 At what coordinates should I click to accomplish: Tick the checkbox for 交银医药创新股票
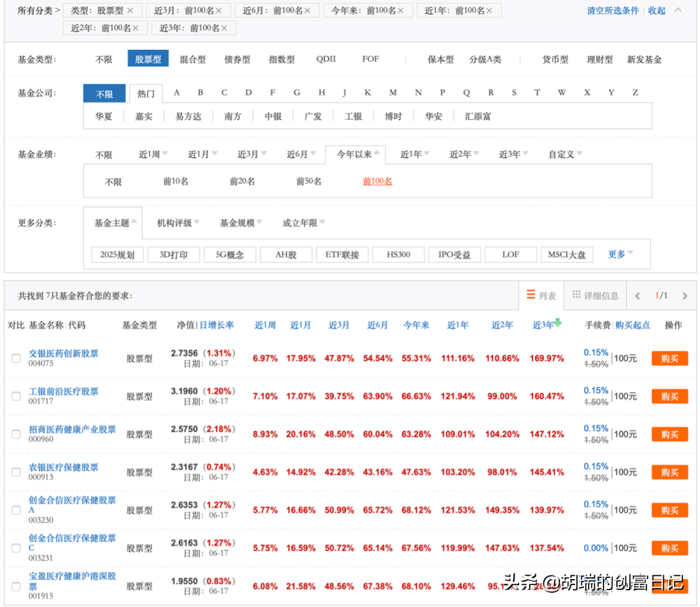[x=16, y=358]
